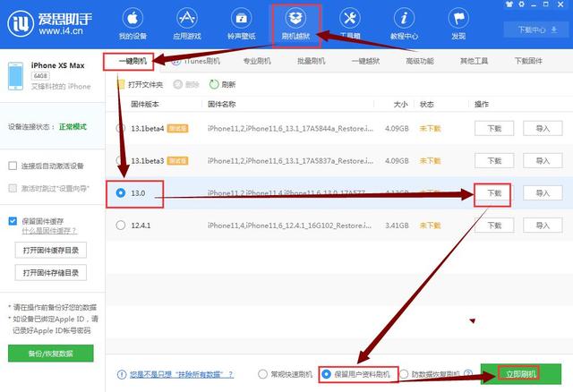Import firmware for the 13.0 row
This screenshot has height=392, width=573.
543,193
